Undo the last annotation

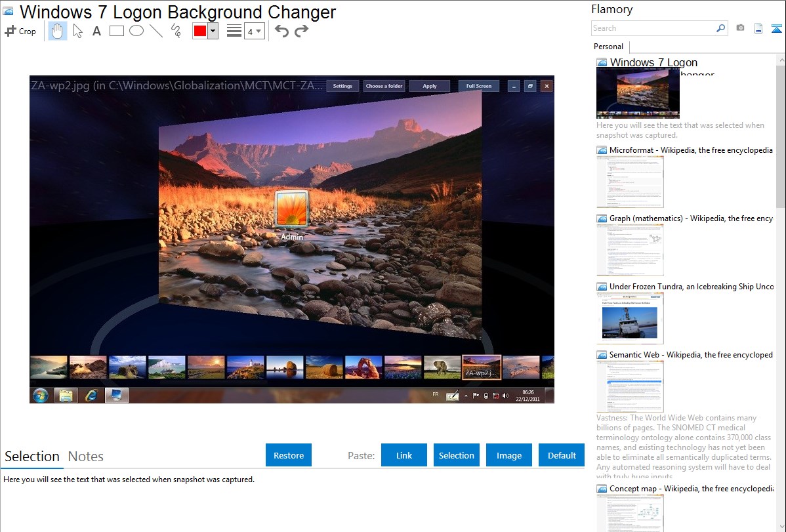pos(281,31)
